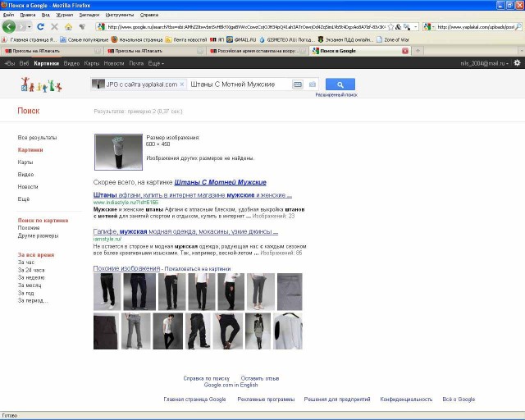
Task: Open the Галифе, мужская модная одежда result
Action: (x=185, y=231)
